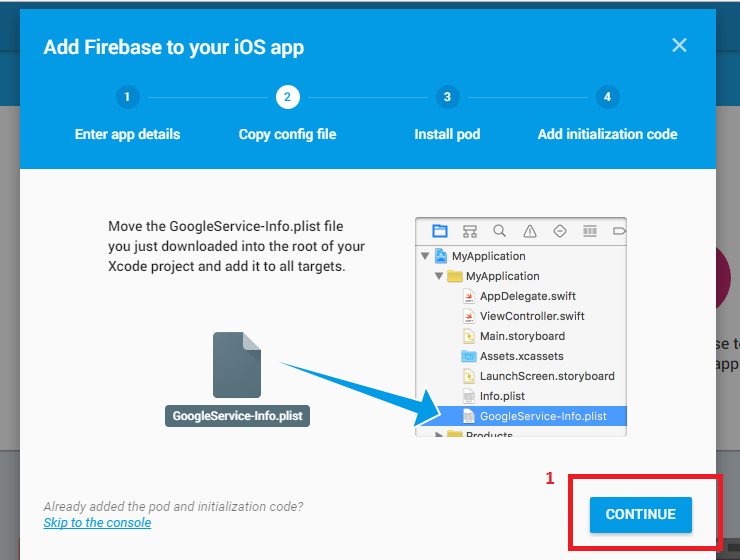Select Xcode symbol navigator hierarchy icon

point(470,231)
